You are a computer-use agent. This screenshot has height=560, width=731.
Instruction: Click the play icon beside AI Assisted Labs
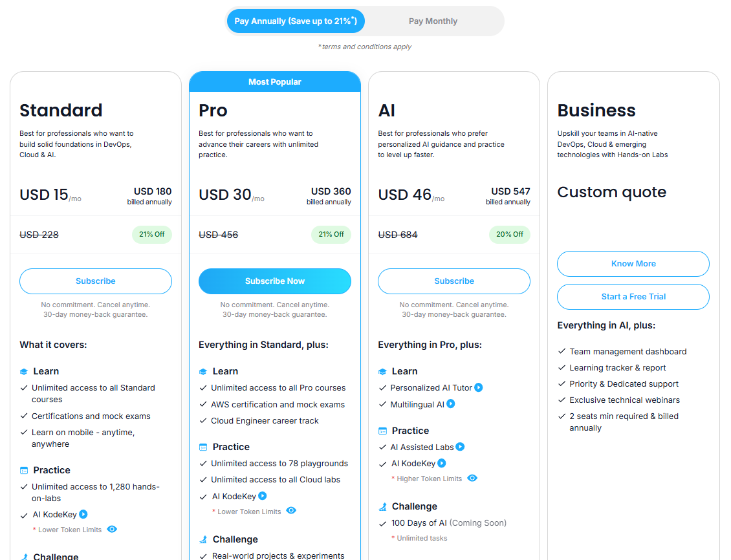tap(460, 447)
